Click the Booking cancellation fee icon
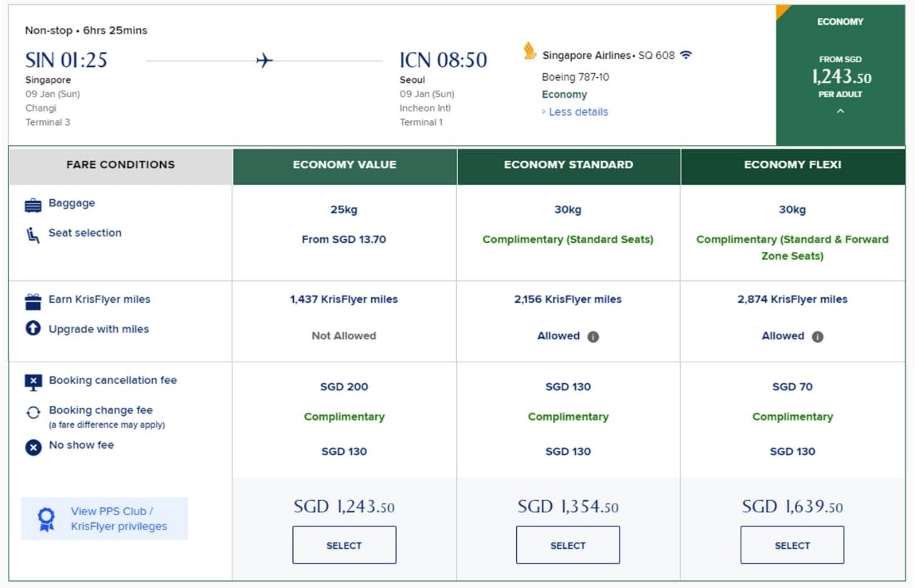Viewport: 915px width, 588px height. click(33, 382)
